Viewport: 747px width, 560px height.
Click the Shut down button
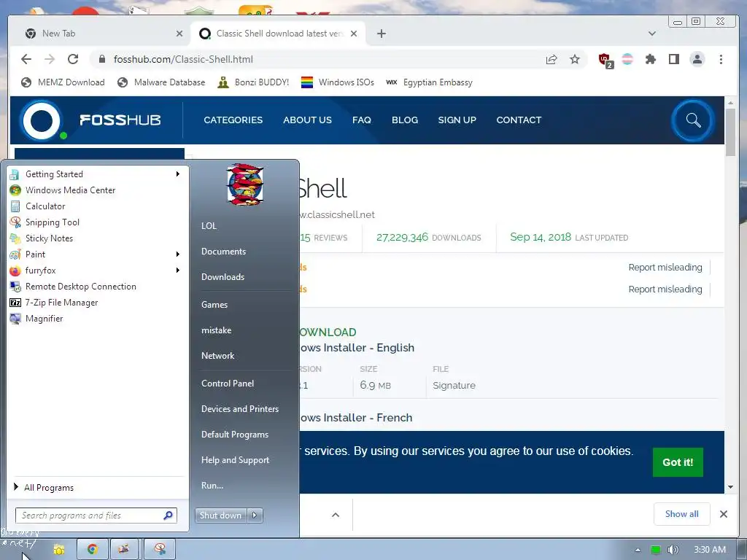coord(220,516)
